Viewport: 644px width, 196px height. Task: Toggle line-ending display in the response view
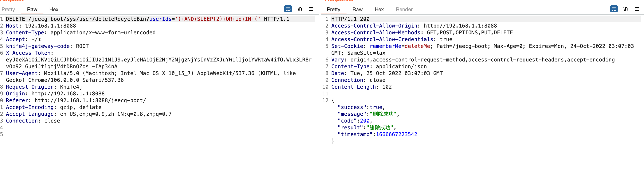coord(626,9)
